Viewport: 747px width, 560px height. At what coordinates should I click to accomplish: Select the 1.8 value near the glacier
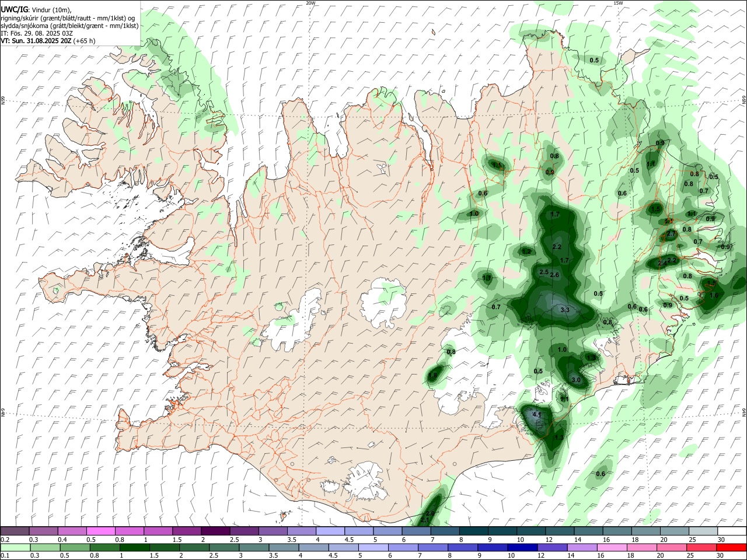(432, 376)
